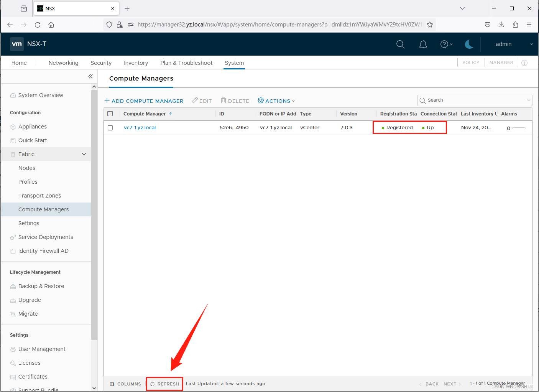Expand the search filter chevron

pyautogui.click(x=529, y=100)
